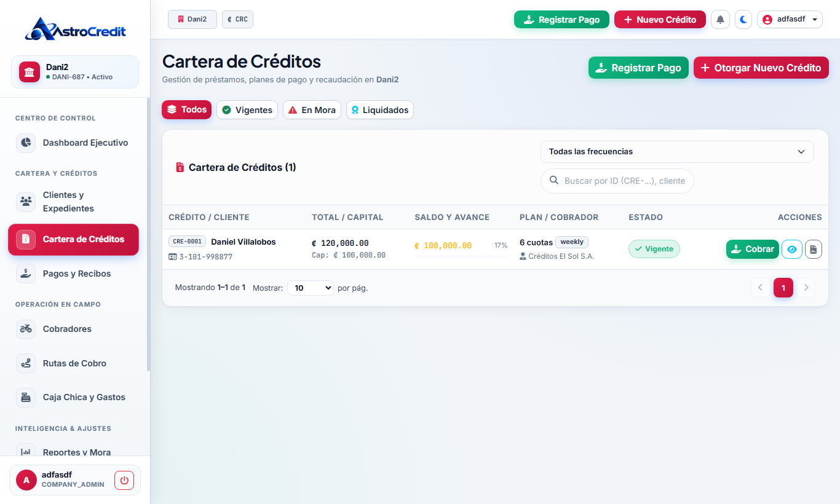The height and width of the screenshot is (504, 840).
Task: Switch to the Liquidados tab
Action: point(380,110)
